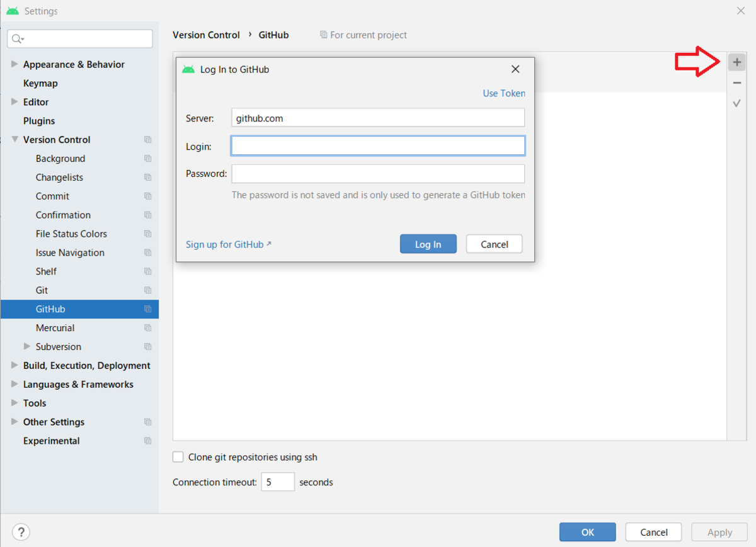Viewport: 756px width, 547px height.
Task: Click the Connection timeout value field
Action: 278,482
